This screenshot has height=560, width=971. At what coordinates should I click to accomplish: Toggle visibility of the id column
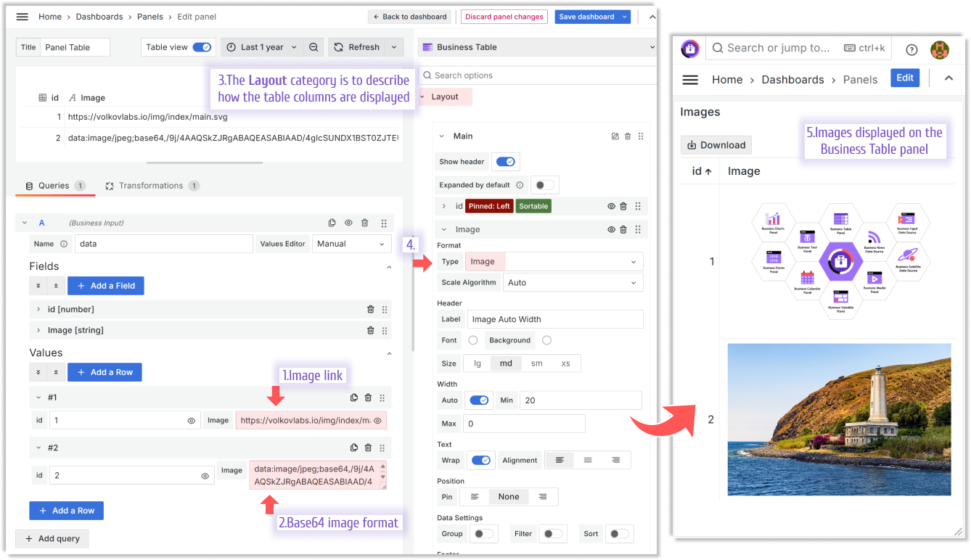point(612,207)
